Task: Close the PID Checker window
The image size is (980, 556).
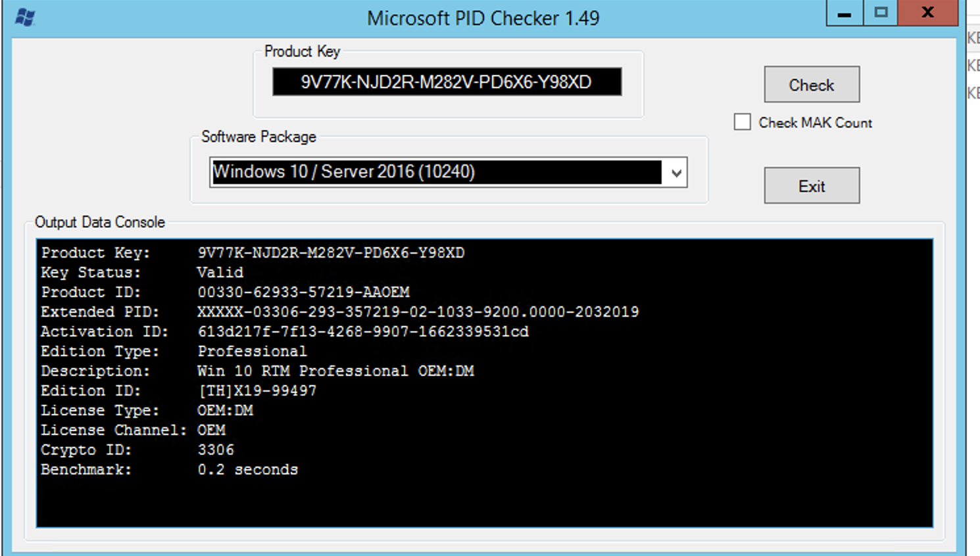Action: tap(928, 13)
